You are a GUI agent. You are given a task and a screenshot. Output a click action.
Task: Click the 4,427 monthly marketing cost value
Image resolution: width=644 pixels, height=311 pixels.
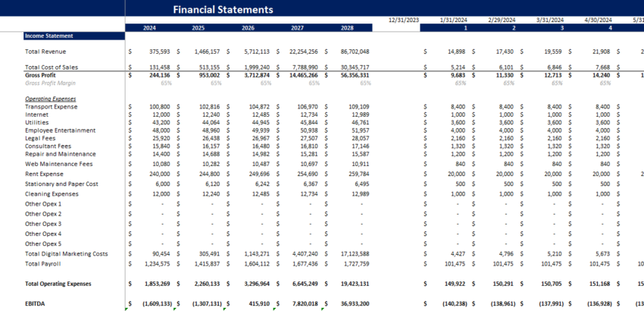[x=458, y=254]
